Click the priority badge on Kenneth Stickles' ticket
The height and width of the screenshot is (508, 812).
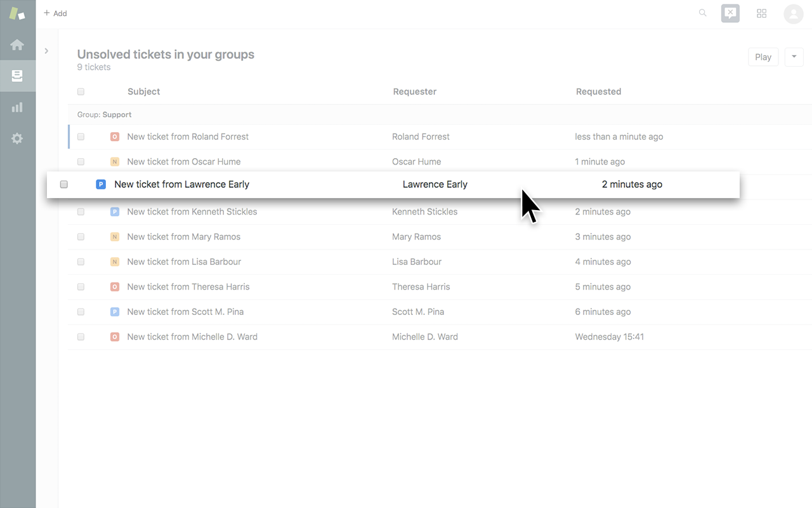115,211
